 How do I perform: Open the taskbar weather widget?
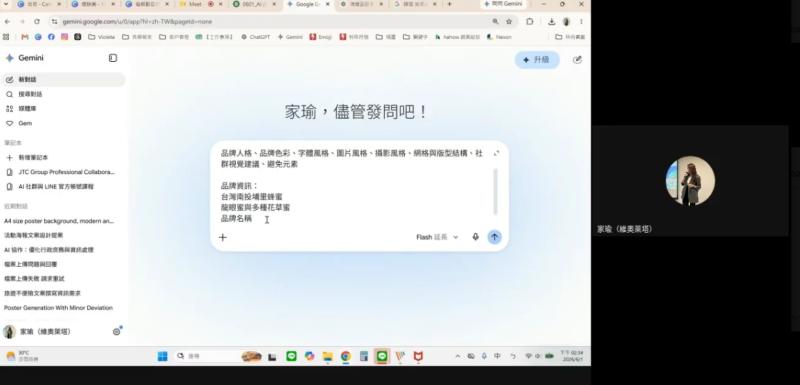coord(21,356)
